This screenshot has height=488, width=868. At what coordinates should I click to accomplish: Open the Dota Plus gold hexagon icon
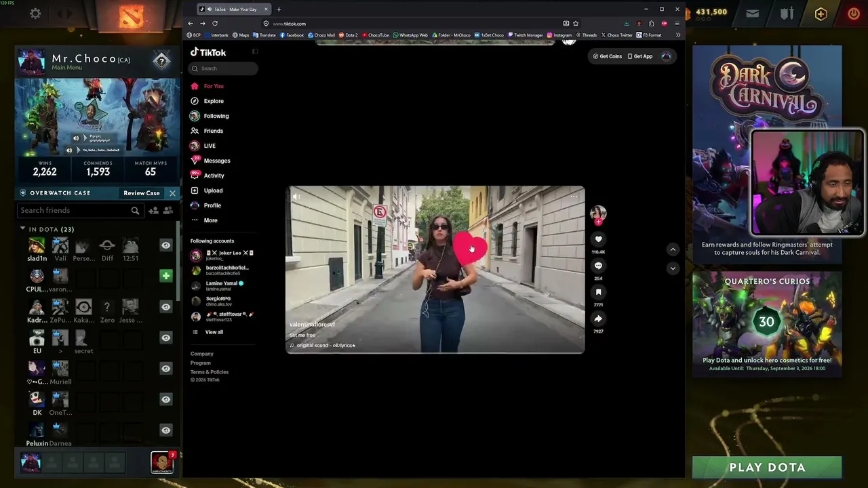(821, 14)
